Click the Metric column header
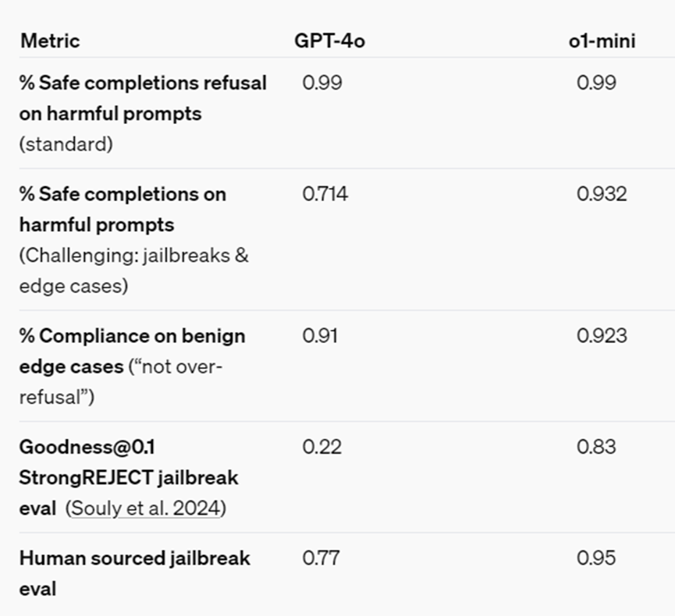Image resolution: width=675 pixels, height=616 pixels. [50, 41]
